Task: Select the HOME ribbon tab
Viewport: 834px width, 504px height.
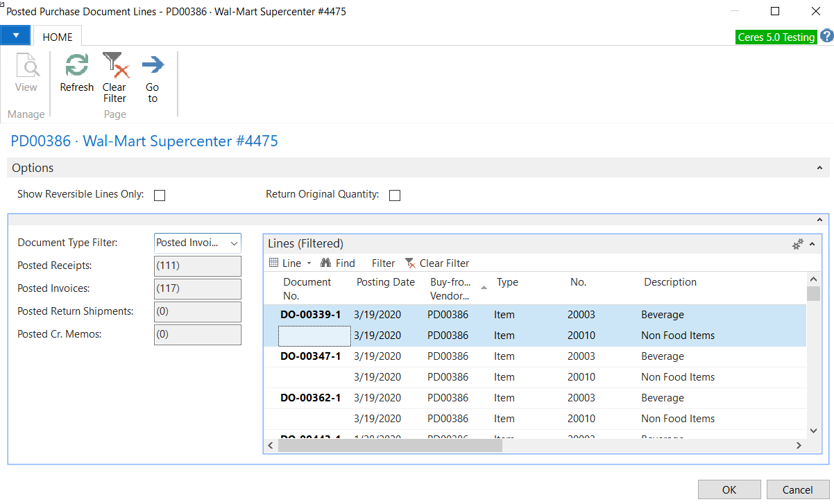Action: (58, 37)
